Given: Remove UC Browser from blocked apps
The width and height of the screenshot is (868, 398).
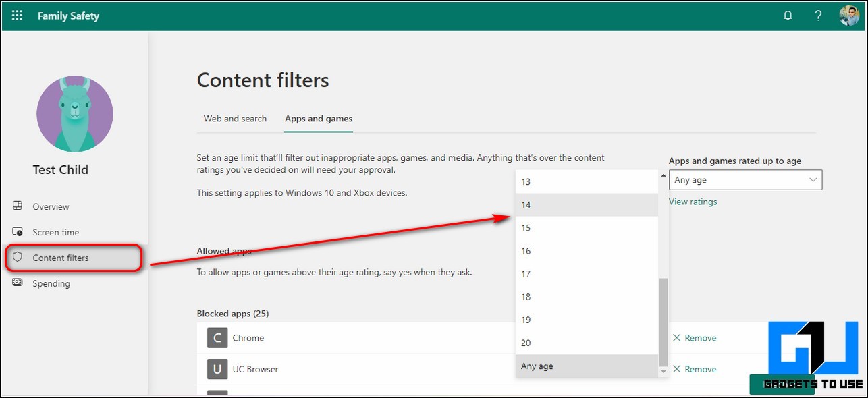Looking at the screenshot, I should pyautogui.click(x=694, y=369).
